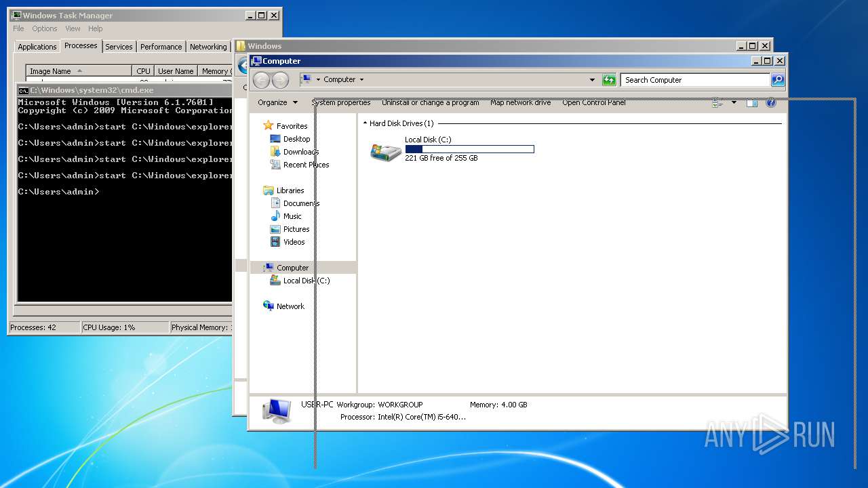The image size is (868, 488).
Task: Open Videos library
Action: click(288, 242)
